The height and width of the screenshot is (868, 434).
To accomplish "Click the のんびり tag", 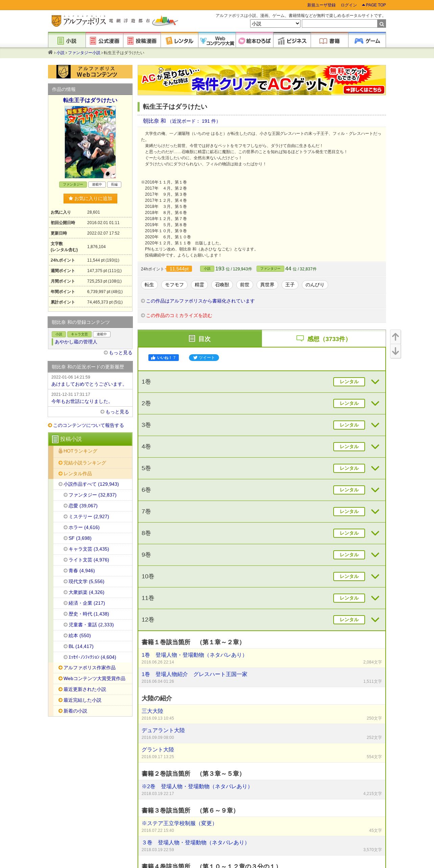I will [x=315, y=285].
